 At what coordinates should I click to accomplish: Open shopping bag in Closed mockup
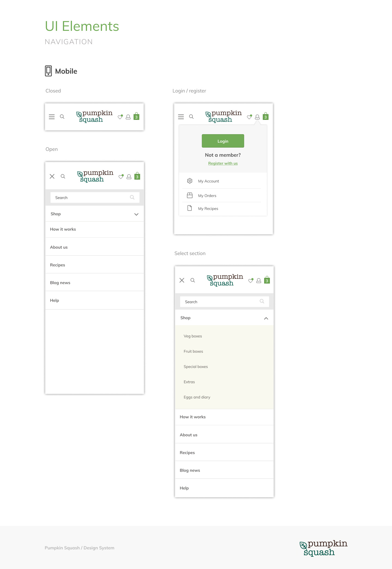[x=137, y=116]
